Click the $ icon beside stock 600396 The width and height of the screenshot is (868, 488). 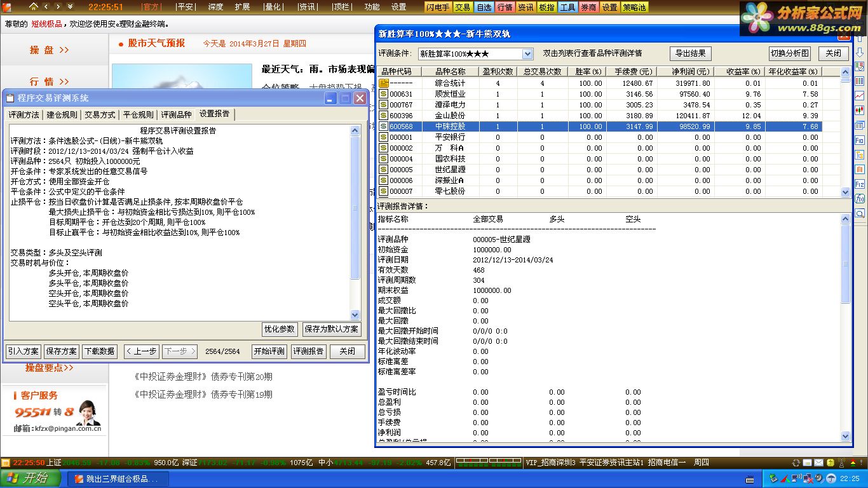click(x=383, y=116)
